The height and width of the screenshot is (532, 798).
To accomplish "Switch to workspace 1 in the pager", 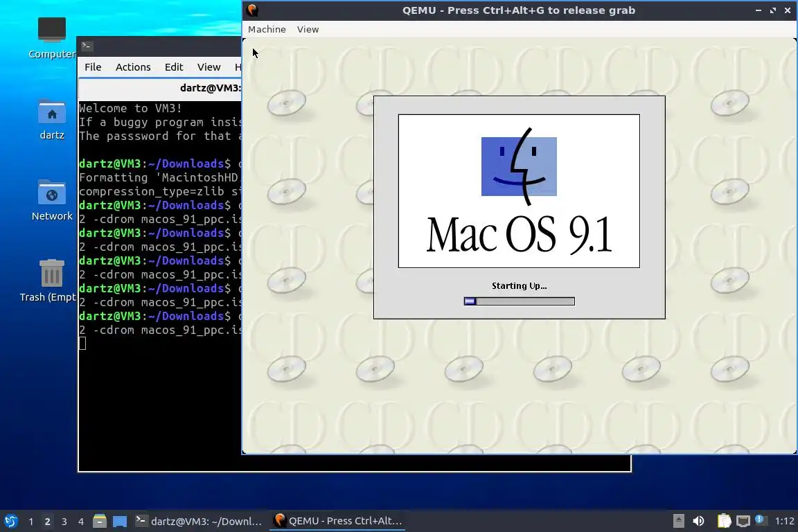I will point(31,522).
